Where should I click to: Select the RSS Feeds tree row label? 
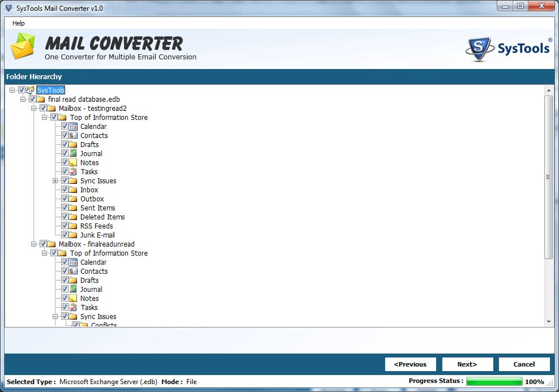[96, 226]
